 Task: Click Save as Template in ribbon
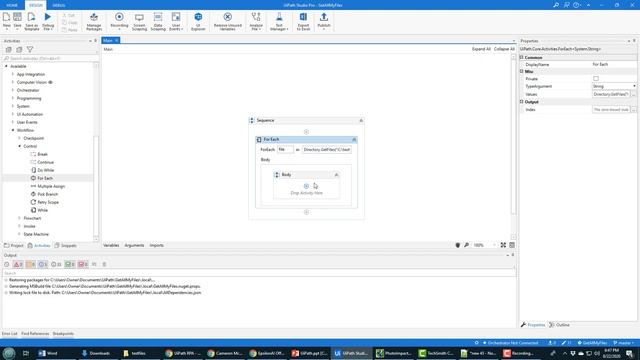(x=31, y=21)
